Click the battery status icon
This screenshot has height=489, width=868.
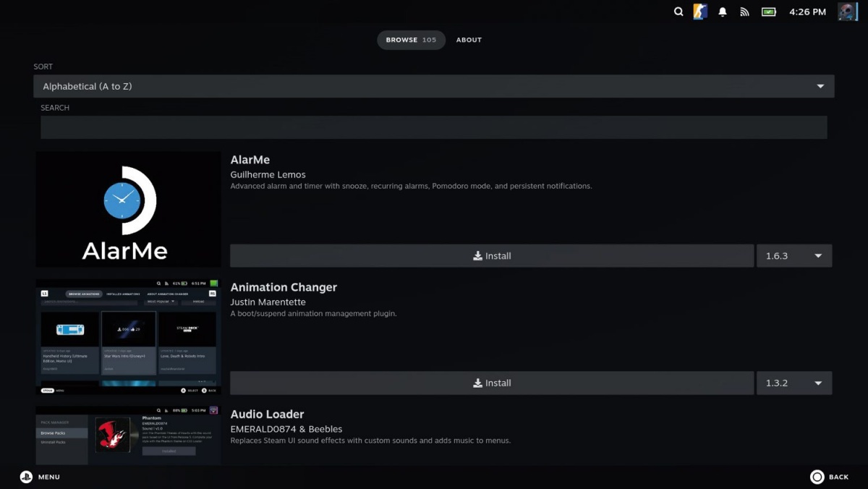tap(768, 12)
